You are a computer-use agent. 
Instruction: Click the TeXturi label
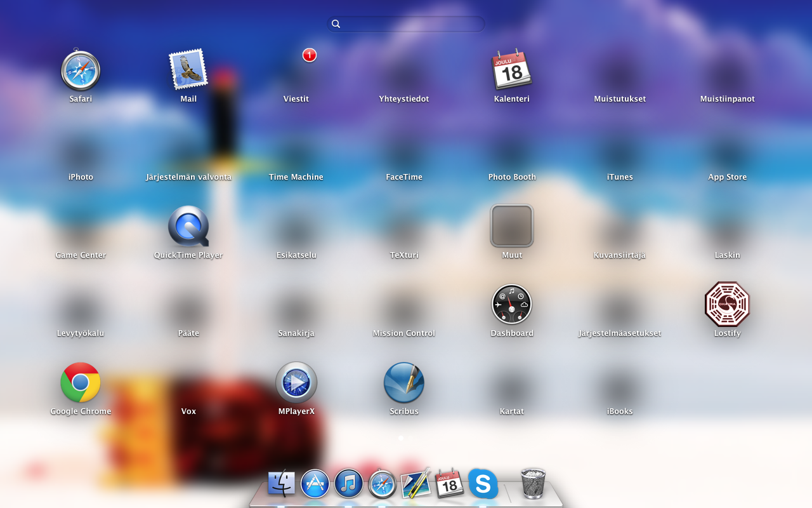404,255
